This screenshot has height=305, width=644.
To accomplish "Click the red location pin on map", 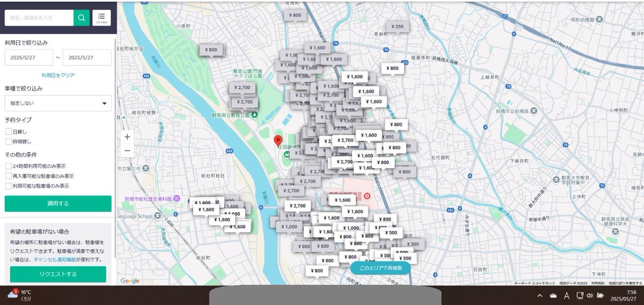I will click(278, 141).
